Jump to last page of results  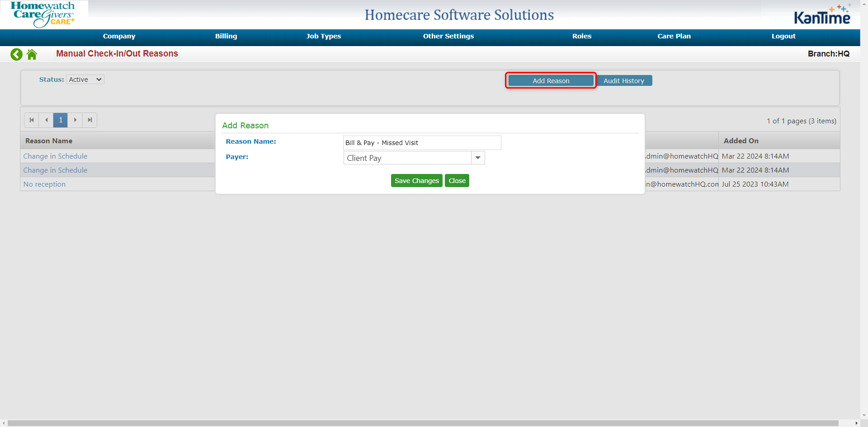tap(90, 120)
